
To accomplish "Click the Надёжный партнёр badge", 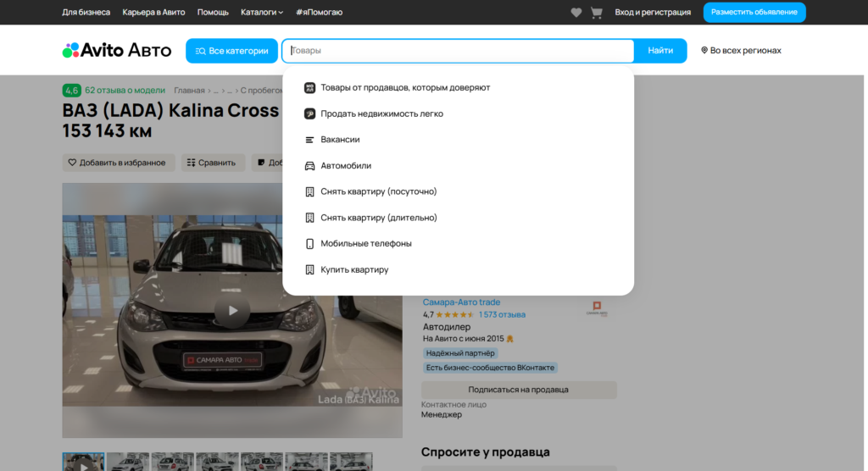I will pyautogui.click(x=460, y=353).
